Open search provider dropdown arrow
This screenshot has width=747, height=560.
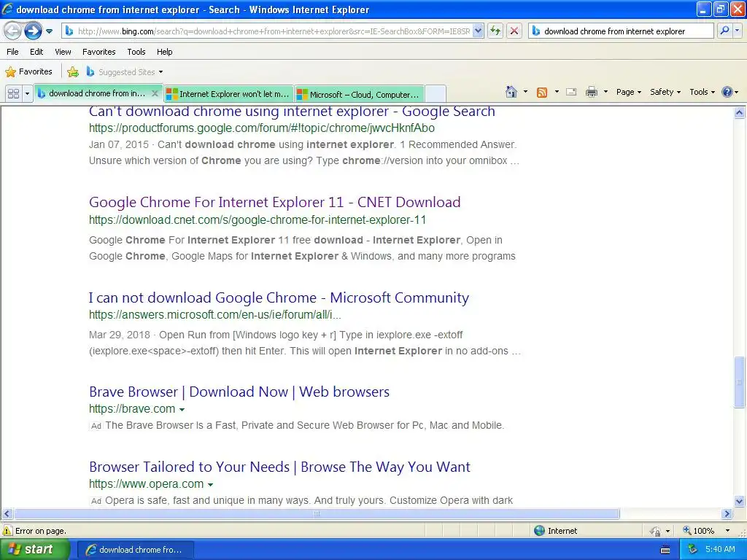737,31
